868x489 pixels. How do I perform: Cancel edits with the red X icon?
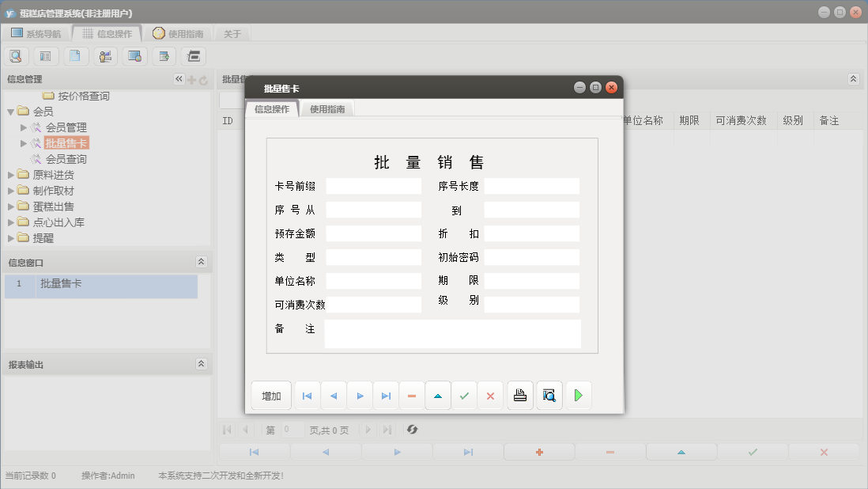(489, 396)
